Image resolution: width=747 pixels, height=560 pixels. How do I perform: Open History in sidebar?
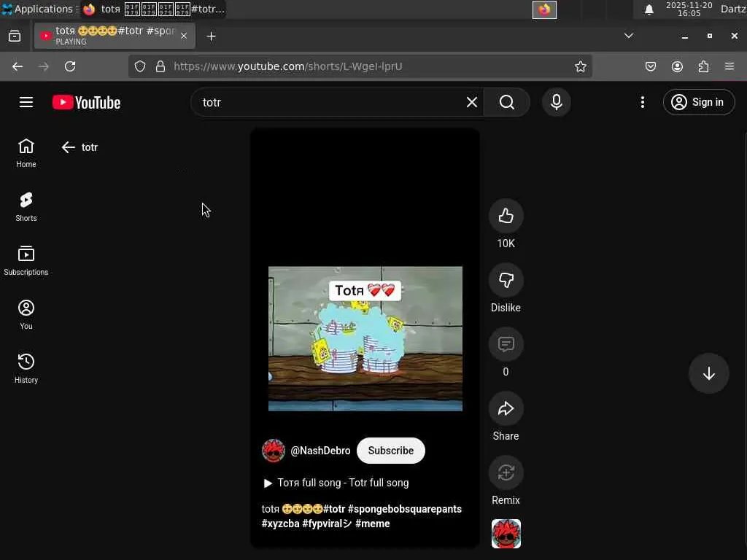click(x=26, y=368)
